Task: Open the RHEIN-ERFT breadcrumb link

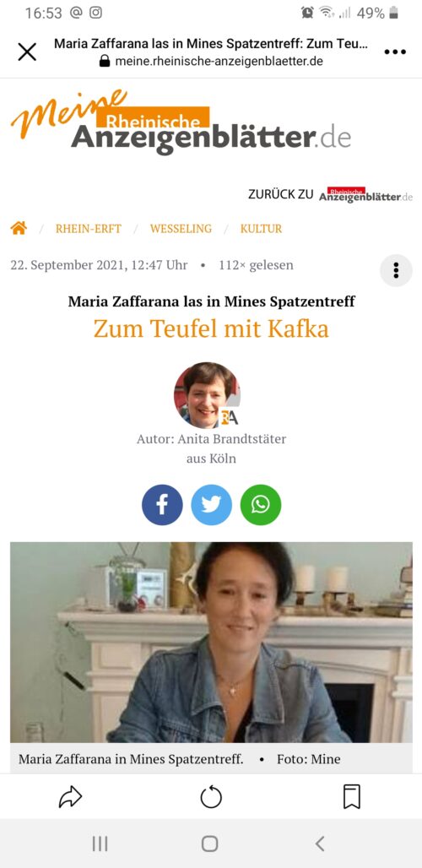Action: (89, 229)
